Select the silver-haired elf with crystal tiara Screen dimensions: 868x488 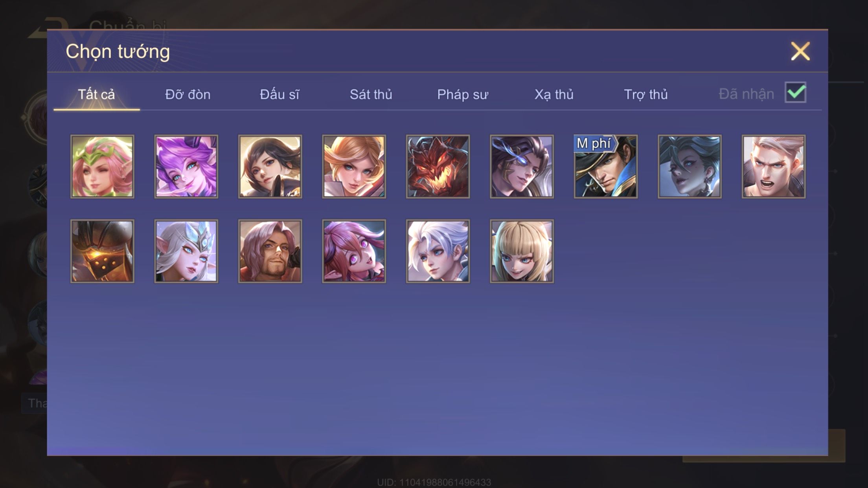pos(186,251)
